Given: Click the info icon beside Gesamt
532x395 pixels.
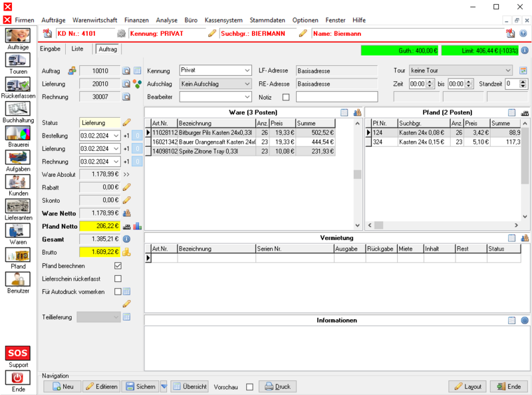Looking at the screenshot, I should [x=126, y=239].
